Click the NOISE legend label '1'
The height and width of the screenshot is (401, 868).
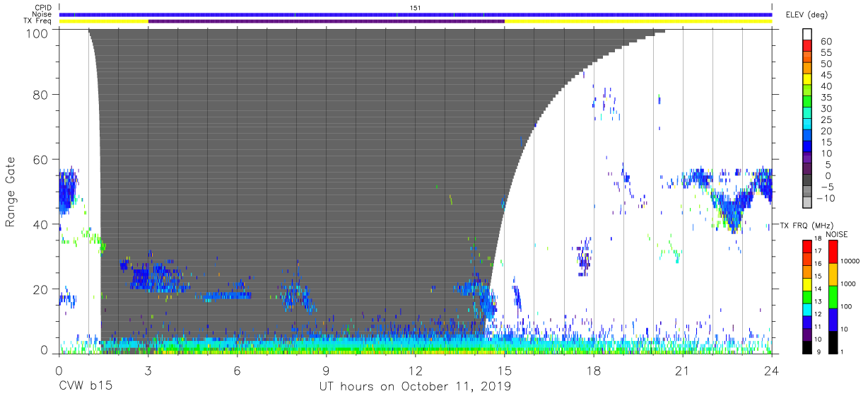[x=842, y=351]
